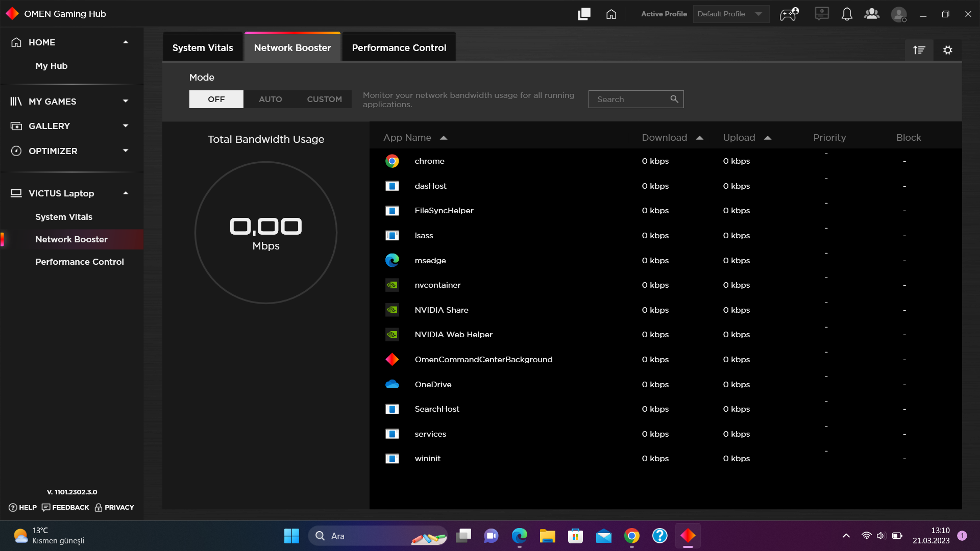Click the search magnifier icon

[674, 99]
